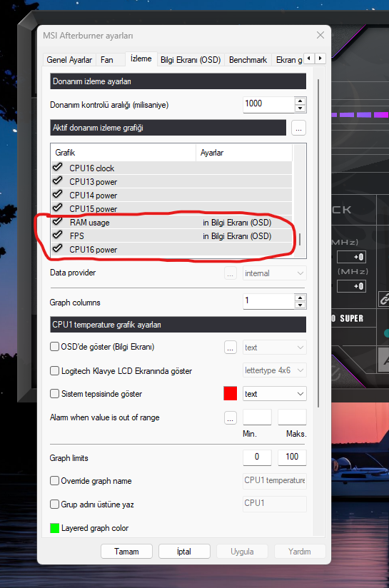This screenshot has width=389, height=588.
Task: Click the alarm Min. value field
Action: (258, 417)
